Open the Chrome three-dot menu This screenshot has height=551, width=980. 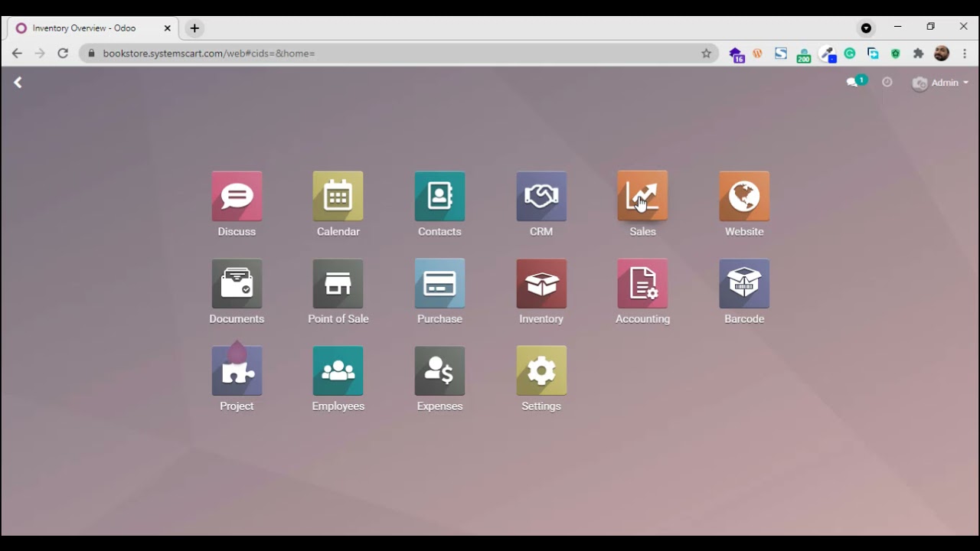pos(965,54)
